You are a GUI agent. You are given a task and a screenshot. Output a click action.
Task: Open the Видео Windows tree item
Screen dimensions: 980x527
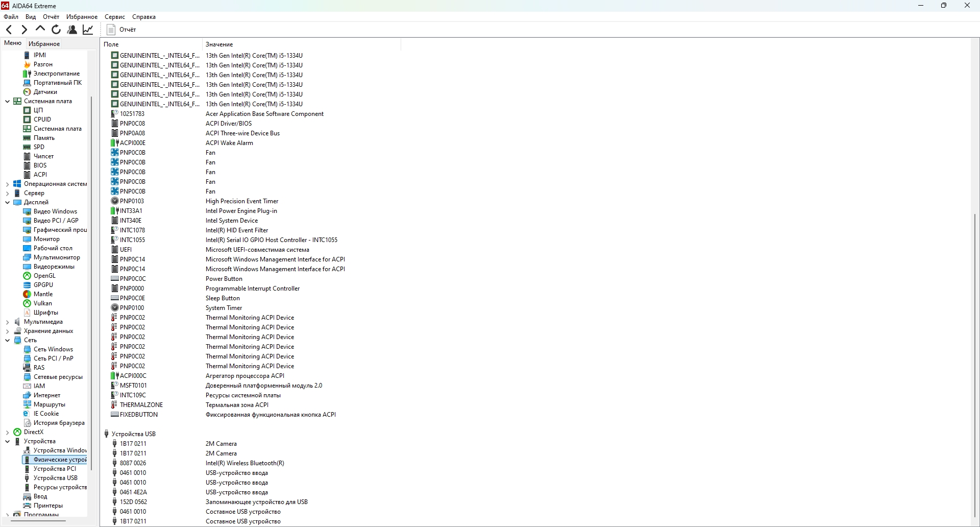click(x=51, y=211)
